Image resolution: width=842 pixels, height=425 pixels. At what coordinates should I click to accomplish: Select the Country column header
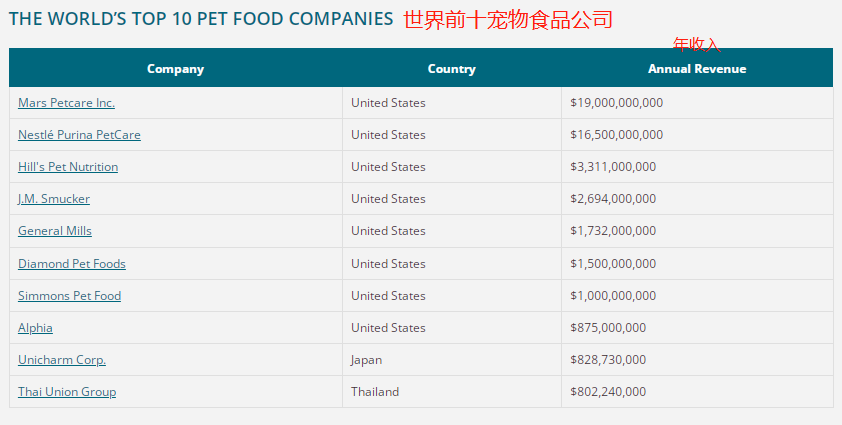(451, 69)
